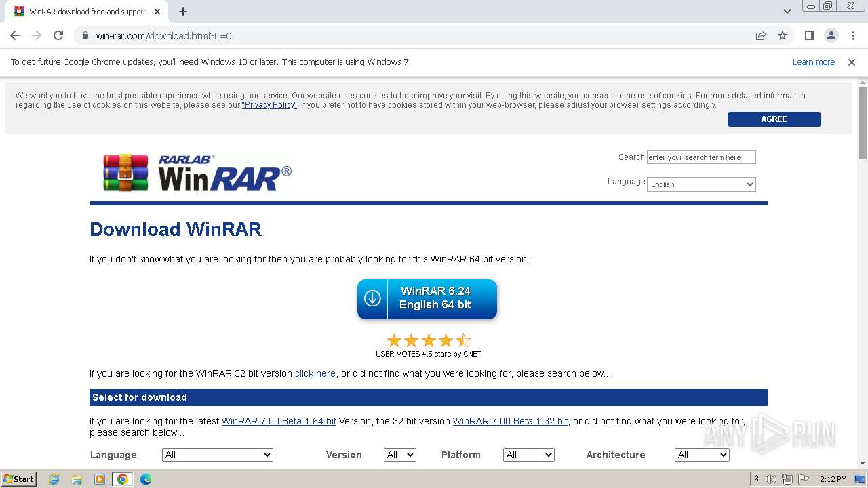Download WinRAR 6.24 English 64 bit

coord(427,299)
